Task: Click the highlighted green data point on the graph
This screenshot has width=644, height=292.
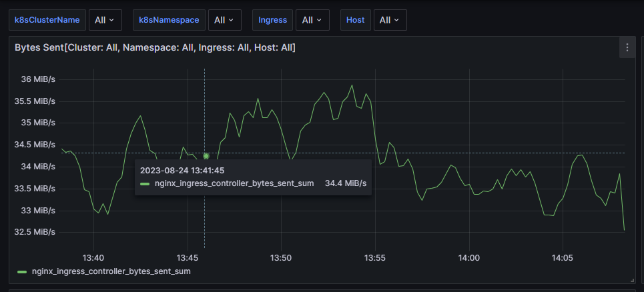Action: tap(206, 156)
